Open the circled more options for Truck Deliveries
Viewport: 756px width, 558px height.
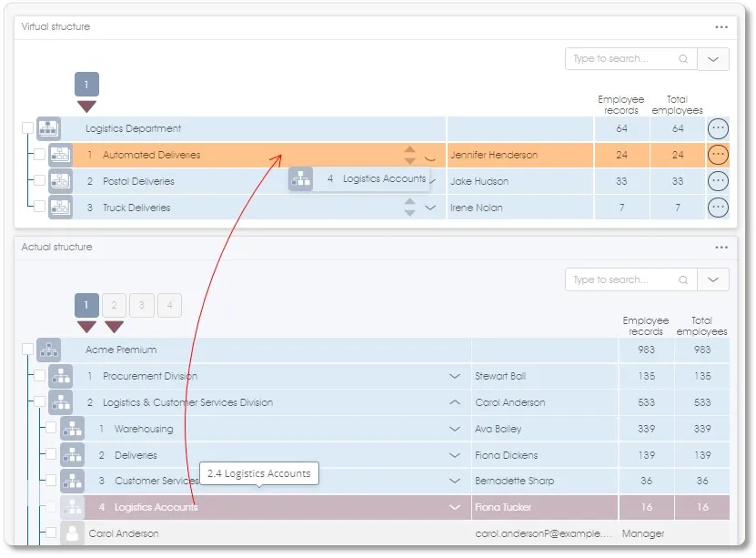tap(718, 208)
